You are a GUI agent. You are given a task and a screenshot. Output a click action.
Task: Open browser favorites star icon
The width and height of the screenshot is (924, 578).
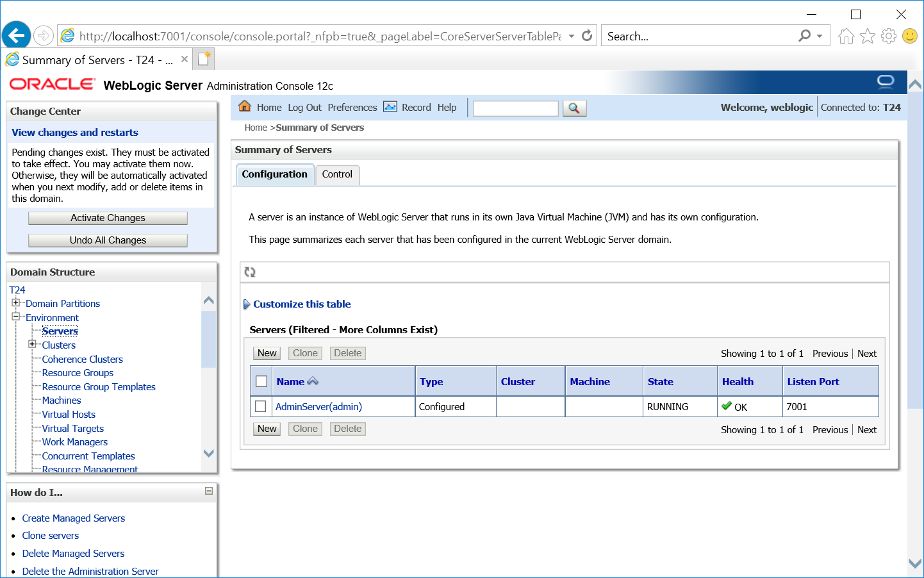(868, 37)
